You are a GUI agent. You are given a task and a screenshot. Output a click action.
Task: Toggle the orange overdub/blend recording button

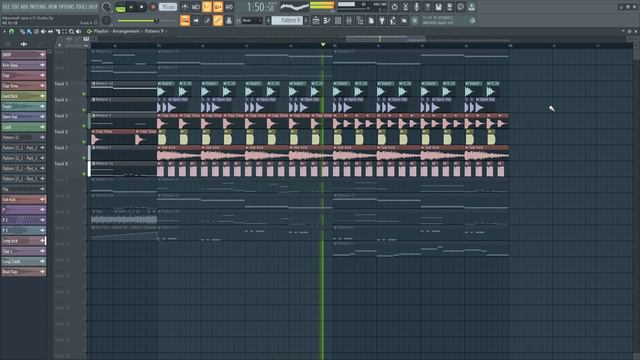coord(218,7)
